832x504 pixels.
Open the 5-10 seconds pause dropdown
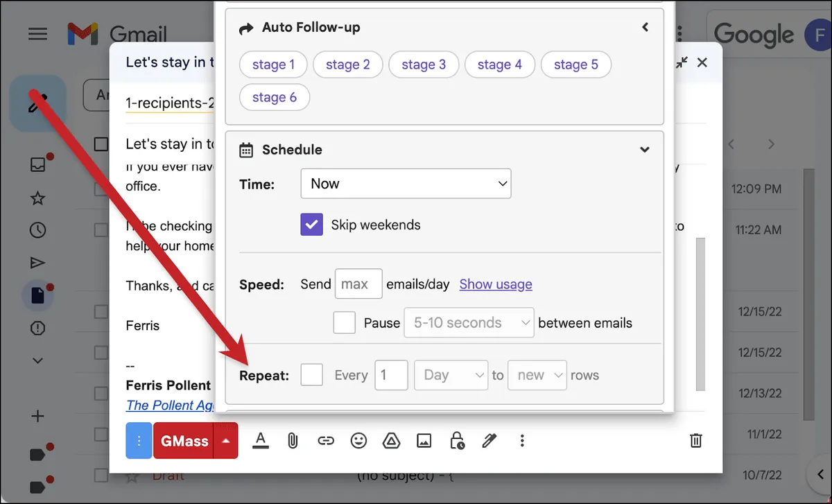[469, 322]
